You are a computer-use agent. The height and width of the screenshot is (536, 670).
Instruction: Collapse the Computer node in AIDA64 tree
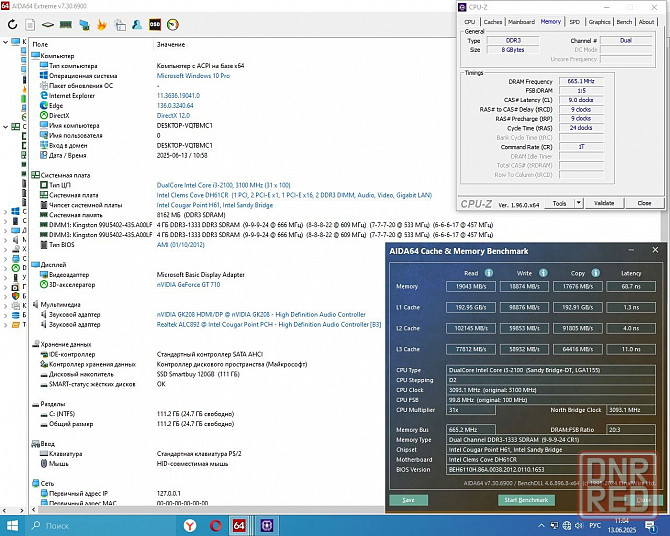click(x=5, y=42)
